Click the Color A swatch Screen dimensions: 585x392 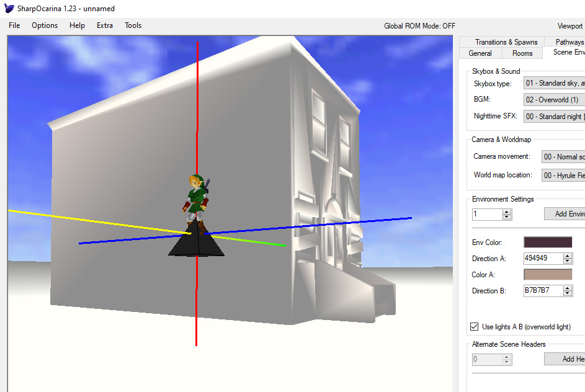(x=548, y=275)
